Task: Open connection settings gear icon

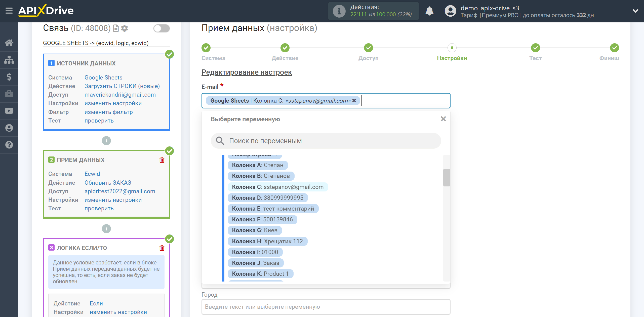Action: (x=125, y=28)
